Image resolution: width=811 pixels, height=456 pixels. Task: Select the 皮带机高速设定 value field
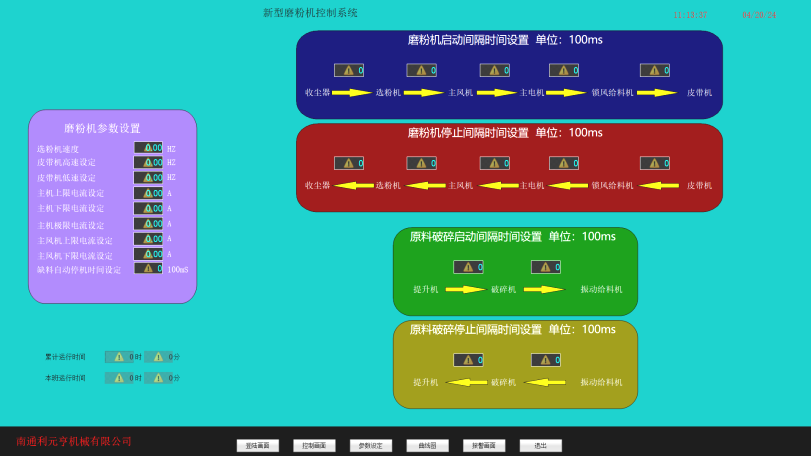click(148, 162)
